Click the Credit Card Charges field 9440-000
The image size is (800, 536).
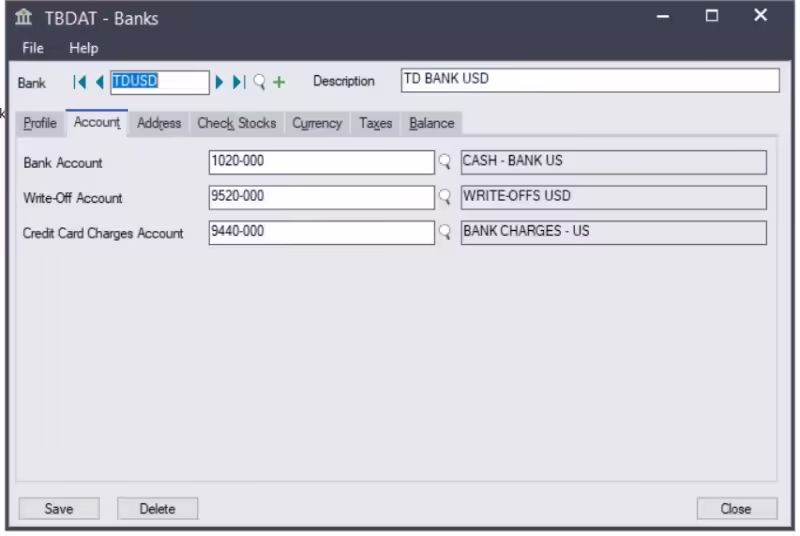[321, 233]
